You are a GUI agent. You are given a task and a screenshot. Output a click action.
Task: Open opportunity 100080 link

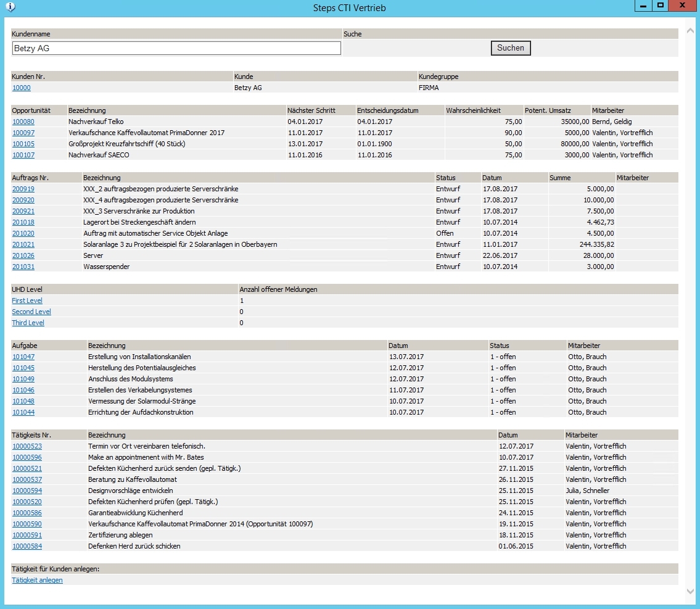click(x=23, y=122)
